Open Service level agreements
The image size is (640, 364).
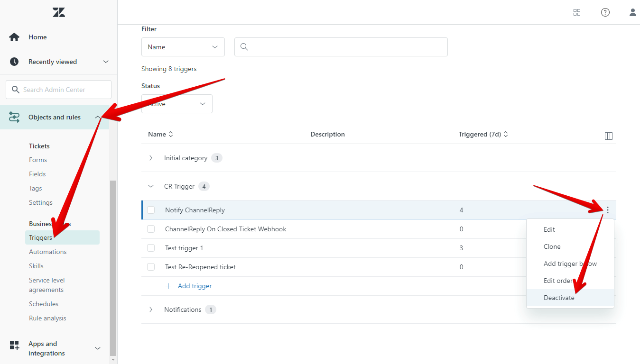pyautogui.click(x=47, y=285)
